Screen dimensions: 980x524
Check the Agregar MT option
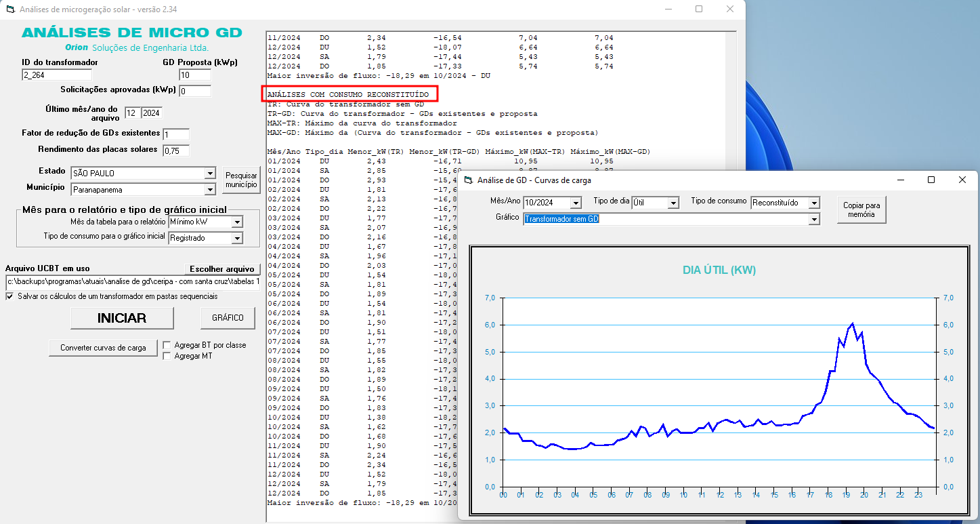coord(167,356)
